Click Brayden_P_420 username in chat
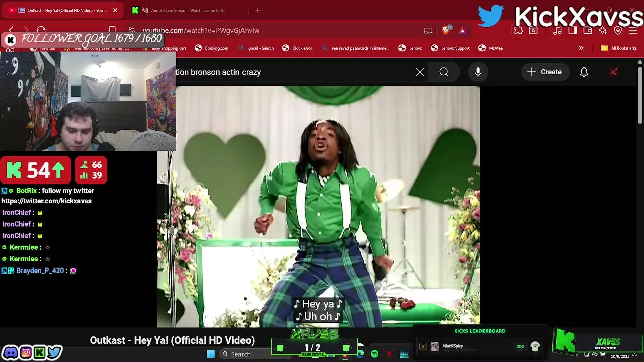The width and height of the screenshot is (644, 362). click(40, 270)
